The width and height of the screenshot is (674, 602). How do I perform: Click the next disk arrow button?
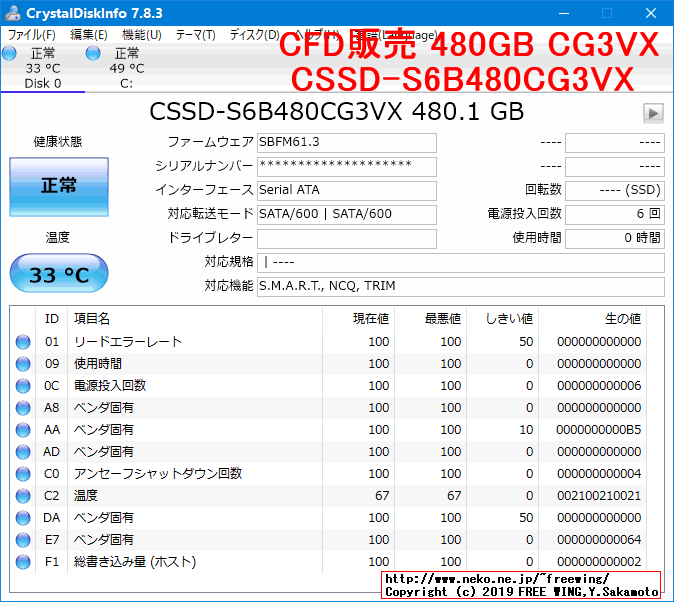(x=653, y=114)
